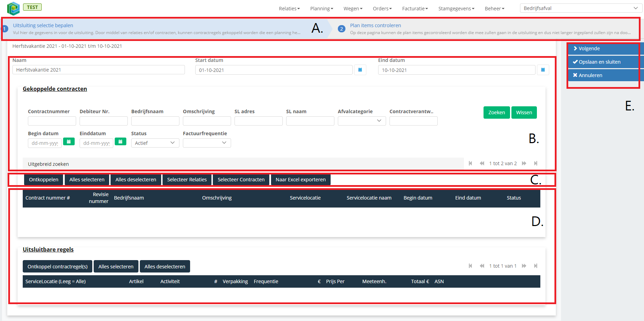The width and height of the screenshot is (644, 321).
Task: Focus Omschrijving search field
Action: click(207, 121)
